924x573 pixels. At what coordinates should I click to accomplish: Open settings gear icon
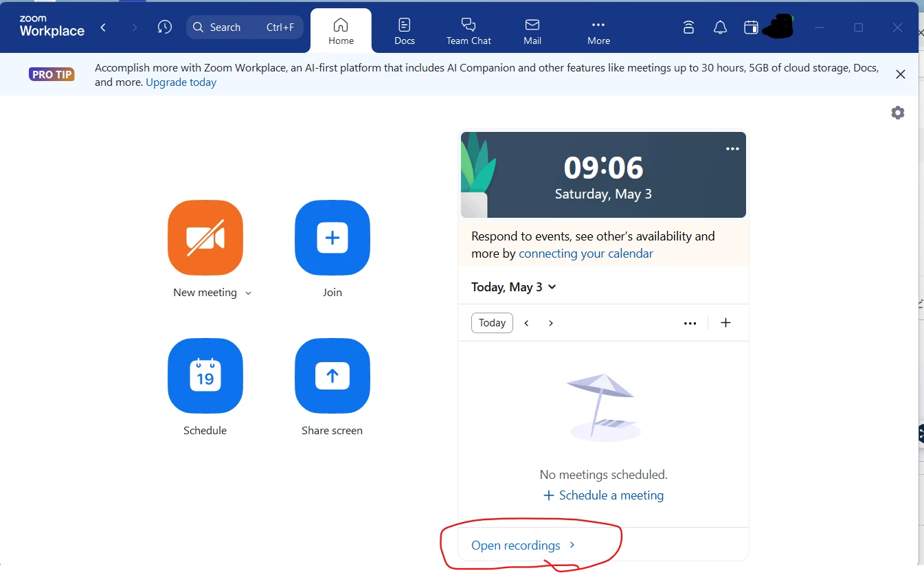pos(898,113)
